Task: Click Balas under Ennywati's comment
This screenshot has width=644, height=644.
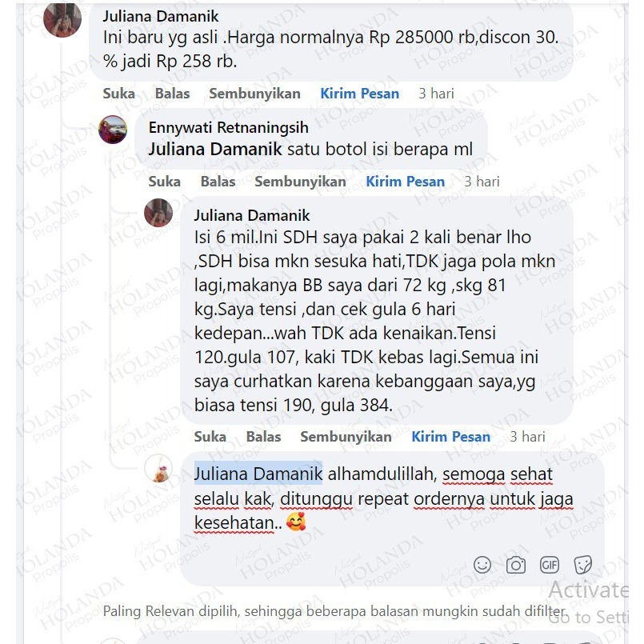Action: 218,182
